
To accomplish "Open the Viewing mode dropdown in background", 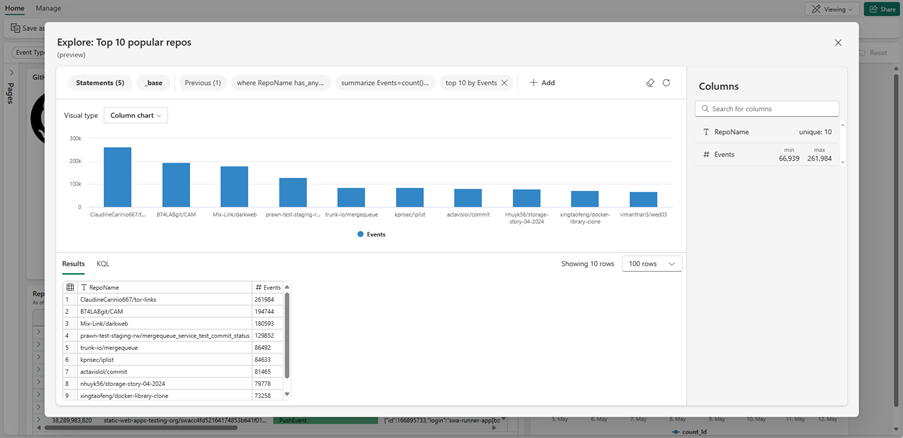I will tap(832, 9).
